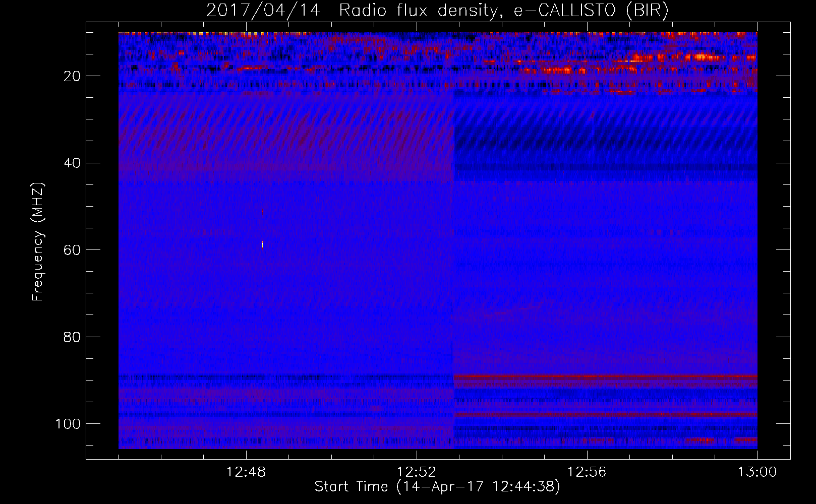Click the '100' frequency tick label
This screenshot has height=504, width=816.
tap(68, 424)
